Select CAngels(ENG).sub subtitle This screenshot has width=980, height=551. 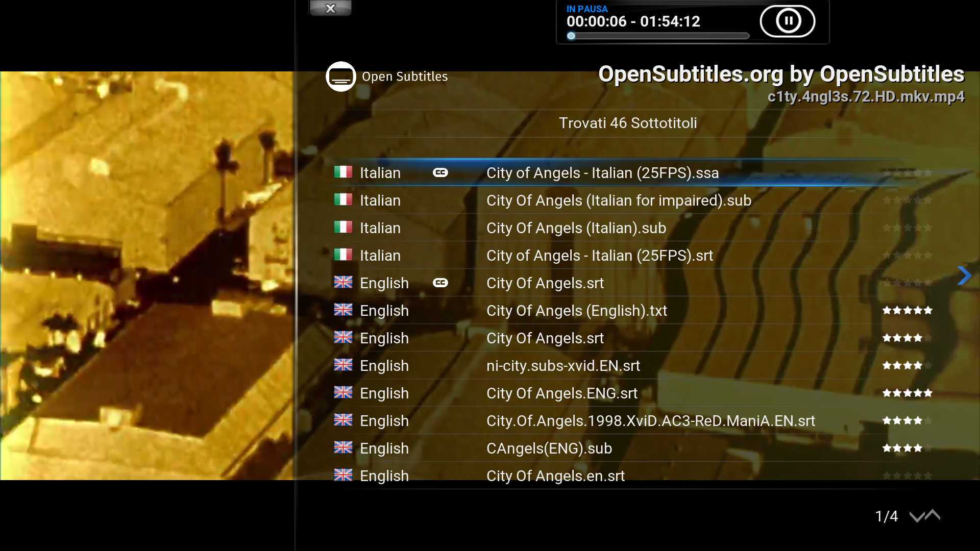(633, 448)
